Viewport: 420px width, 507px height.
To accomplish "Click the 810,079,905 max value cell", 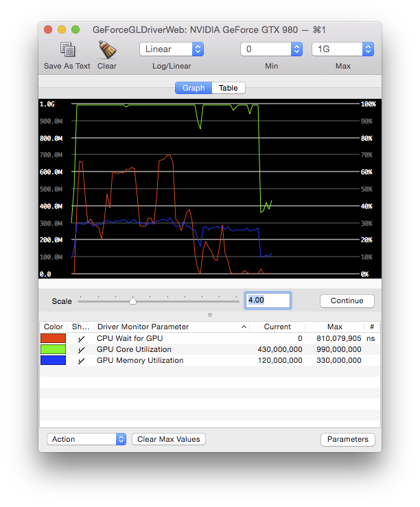I will 338,338.
